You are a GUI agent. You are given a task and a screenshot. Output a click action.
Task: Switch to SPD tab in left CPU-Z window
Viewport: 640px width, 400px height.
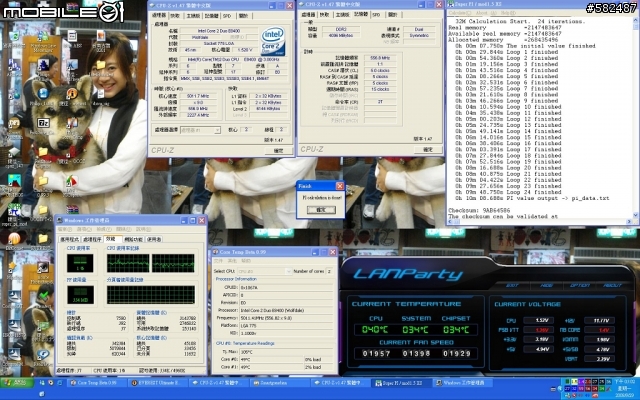click(227, 16)
